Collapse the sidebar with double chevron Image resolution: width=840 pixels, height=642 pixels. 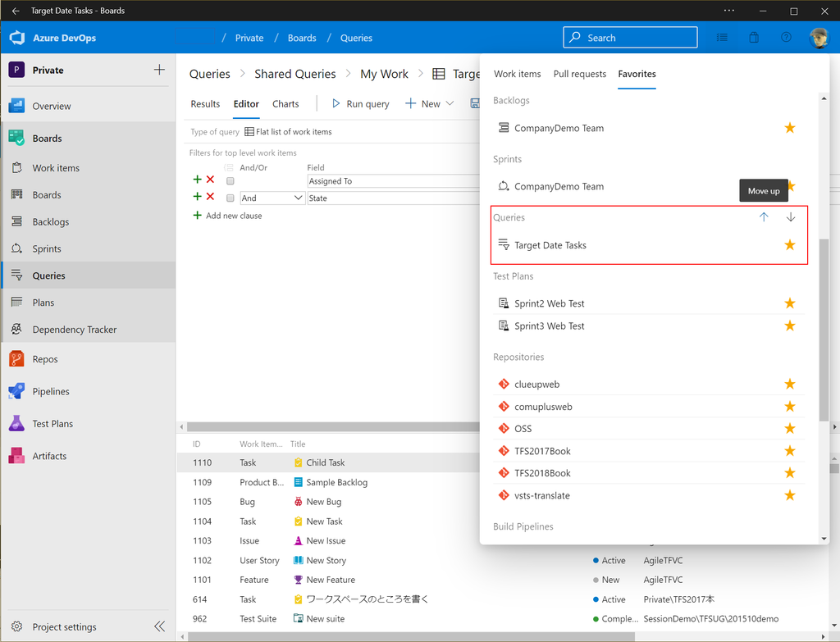(160, 626)
